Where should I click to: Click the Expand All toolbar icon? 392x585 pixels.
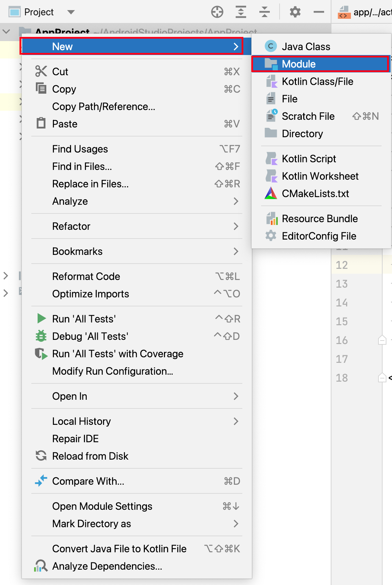241,12
